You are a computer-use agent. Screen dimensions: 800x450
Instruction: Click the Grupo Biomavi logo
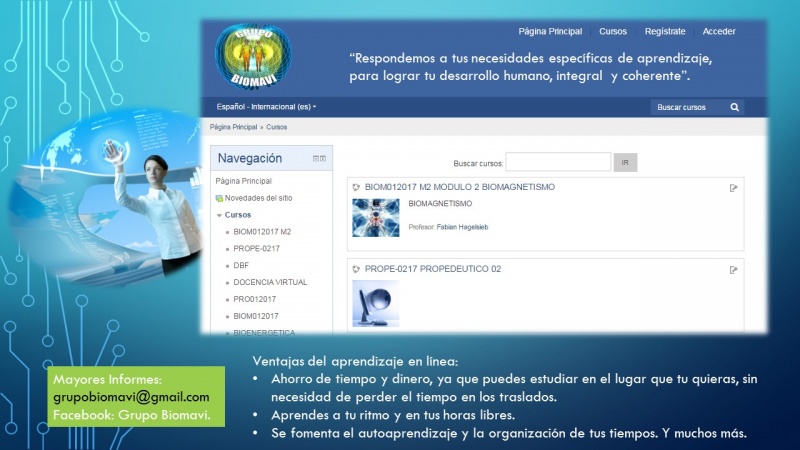click(x=253, y=57)
